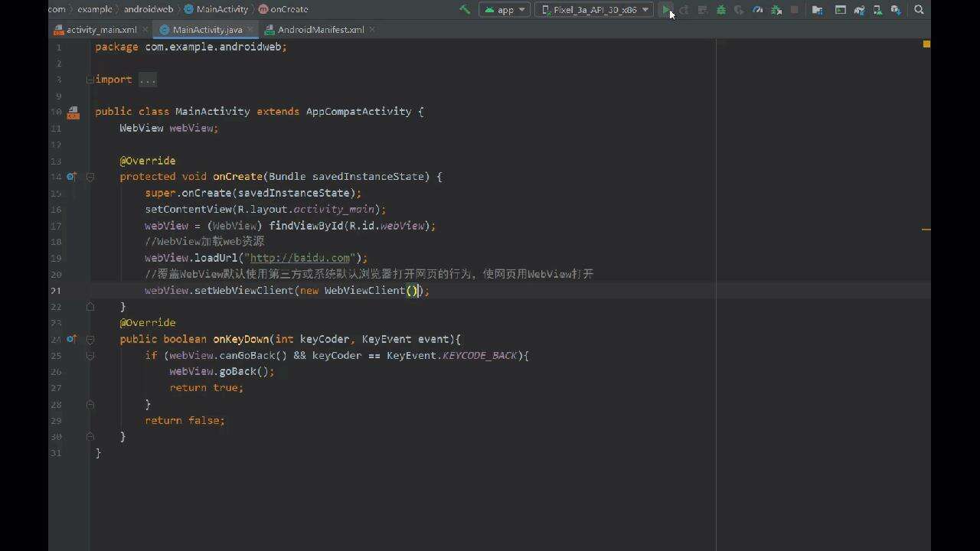This screenshot has width=980, height=551.
Task: Click the example breadcrumb
Action: [x=94, y=9]
